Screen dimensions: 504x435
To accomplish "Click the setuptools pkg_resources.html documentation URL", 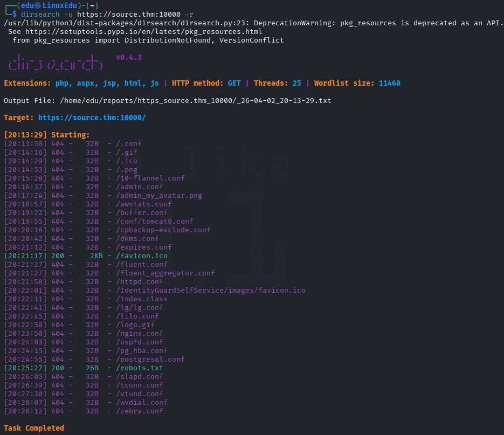I will [144, 31].
